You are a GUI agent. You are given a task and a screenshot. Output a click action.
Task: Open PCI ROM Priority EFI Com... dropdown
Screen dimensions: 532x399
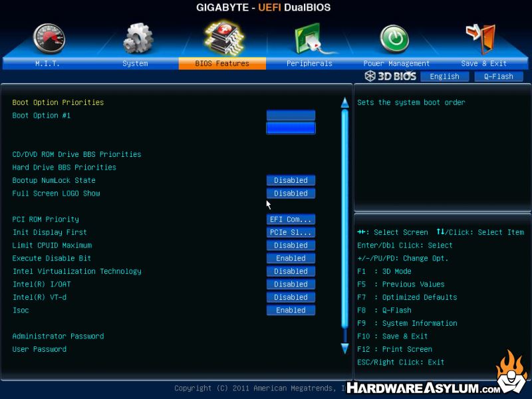pos(291,219)
